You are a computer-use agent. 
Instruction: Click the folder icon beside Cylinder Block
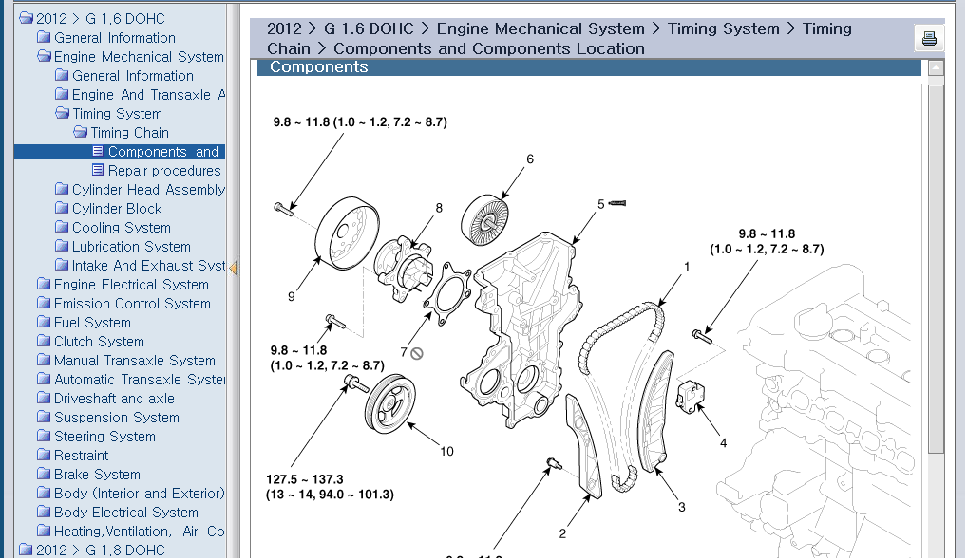coord(62,208)
